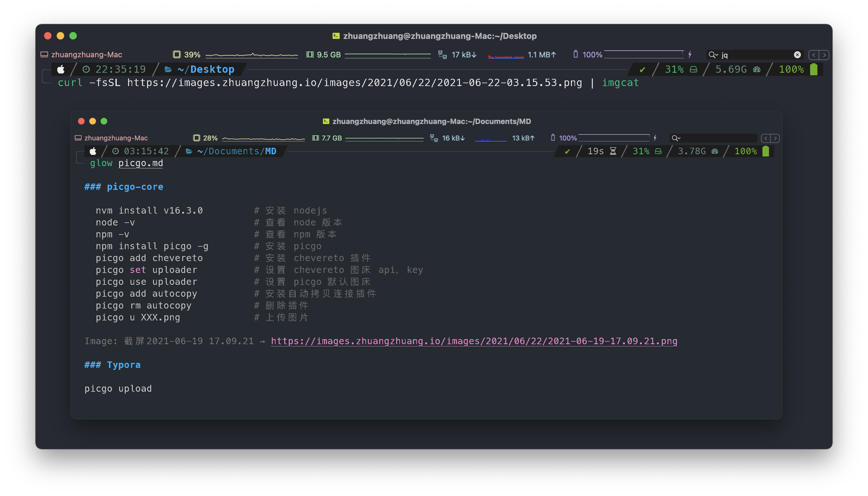Viewport: 868px width, 496px height.
Task: Click the picgo rm autocopy command
Action: coord(143,306)
